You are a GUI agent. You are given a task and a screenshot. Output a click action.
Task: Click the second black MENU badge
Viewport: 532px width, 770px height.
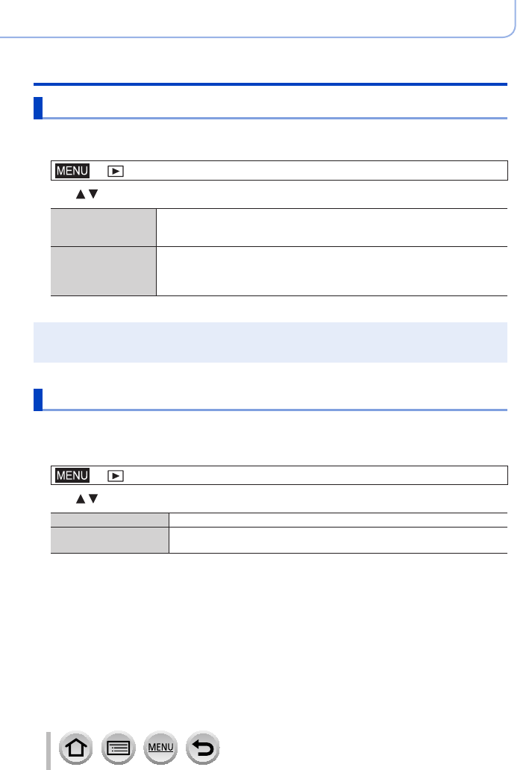tap(72, 475)
